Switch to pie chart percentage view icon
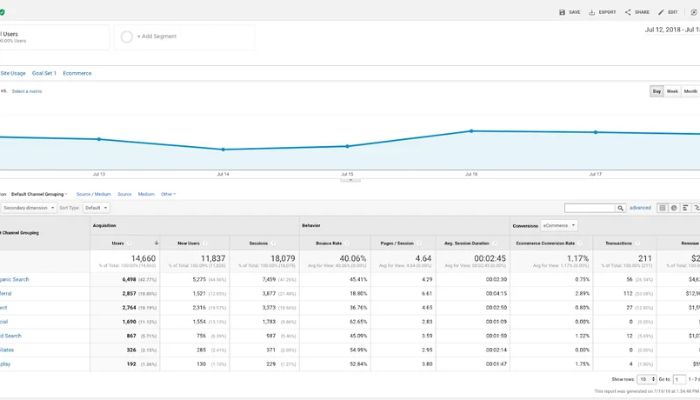The height and width of the screenshot is (400, 700). [x=674, y=208]
